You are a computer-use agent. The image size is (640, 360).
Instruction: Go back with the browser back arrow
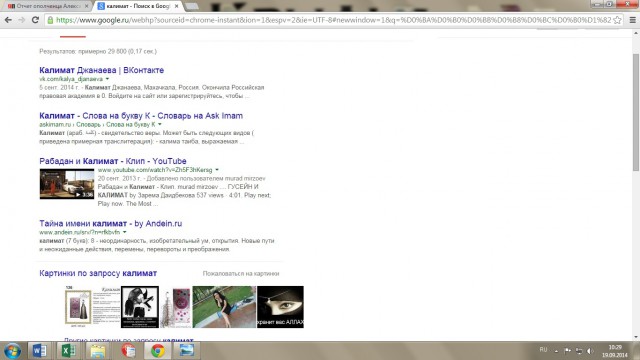(x=8, y=20)
